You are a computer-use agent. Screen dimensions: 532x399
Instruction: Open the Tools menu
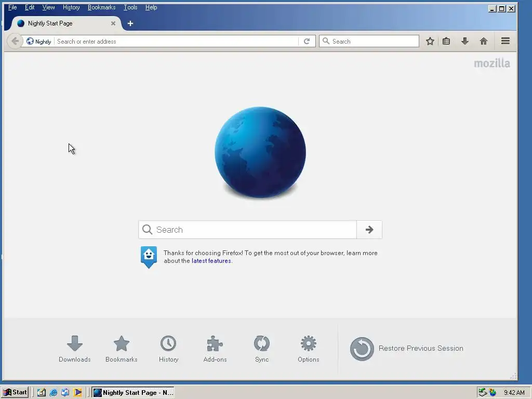click(130, 7)
